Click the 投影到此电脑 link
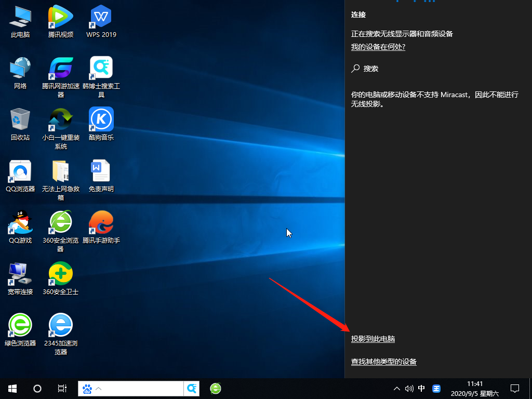 click(373, 339)
